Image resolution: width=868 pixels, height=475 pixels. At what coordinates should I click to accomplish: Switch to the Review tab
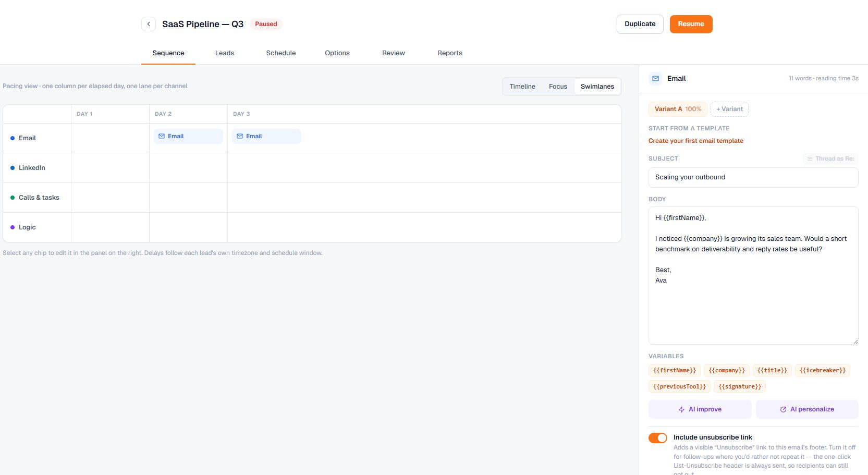pyautogui.click(x=394, y=53)
